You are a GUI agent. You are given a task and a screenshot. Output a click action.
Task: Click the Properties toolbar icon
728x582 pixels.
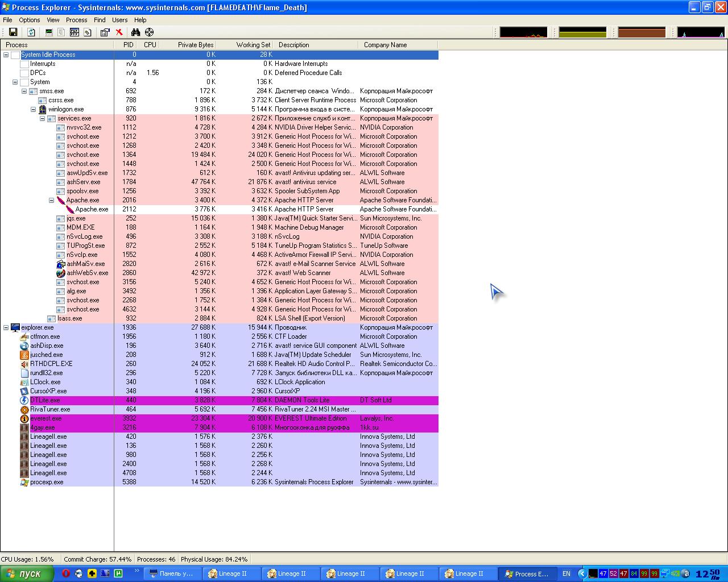105,32
